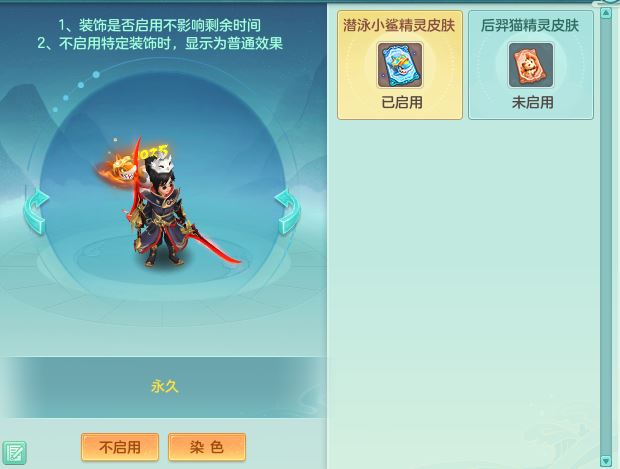The height and width of the screenshot is (469, 620).
Task: Select the 后羿猫精灵皮肤 title
Action: [x=530, y=25]
